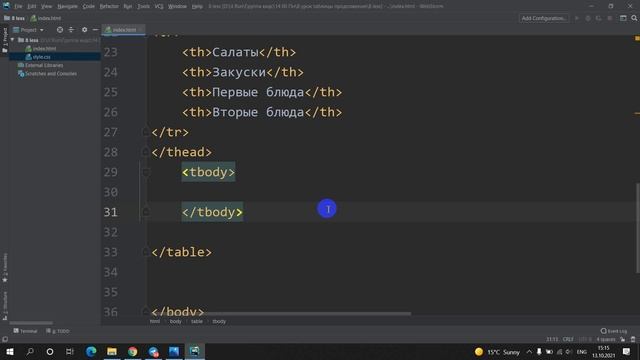Switch to the index.html editor tab
Viewport: 640px width, 360px height.
[x=124, y=30]
